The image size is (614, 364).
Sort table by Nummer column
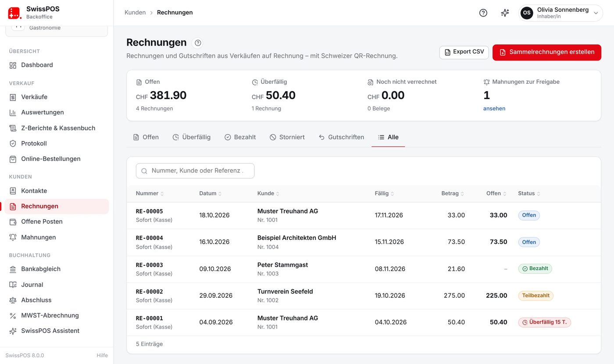150,193
